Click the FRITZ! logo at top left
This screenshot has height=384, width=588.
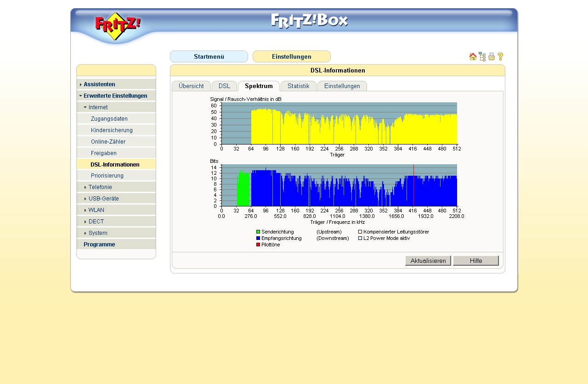(x=118, y=27)
